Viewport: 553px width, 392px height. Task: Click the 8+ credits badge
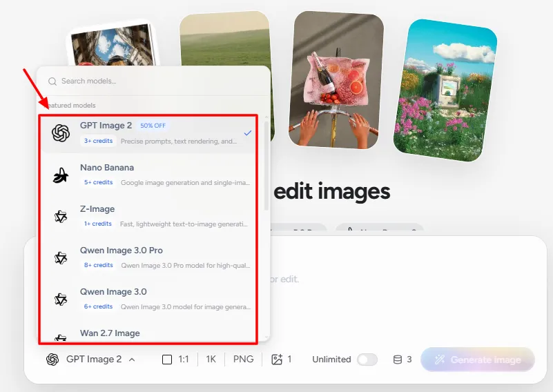coord(98,265)
